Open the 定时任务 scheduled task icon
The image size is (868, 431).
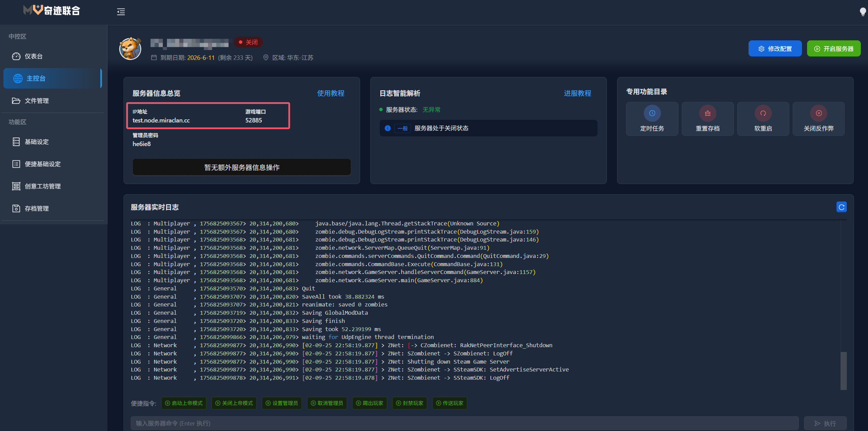pos(652,114)
